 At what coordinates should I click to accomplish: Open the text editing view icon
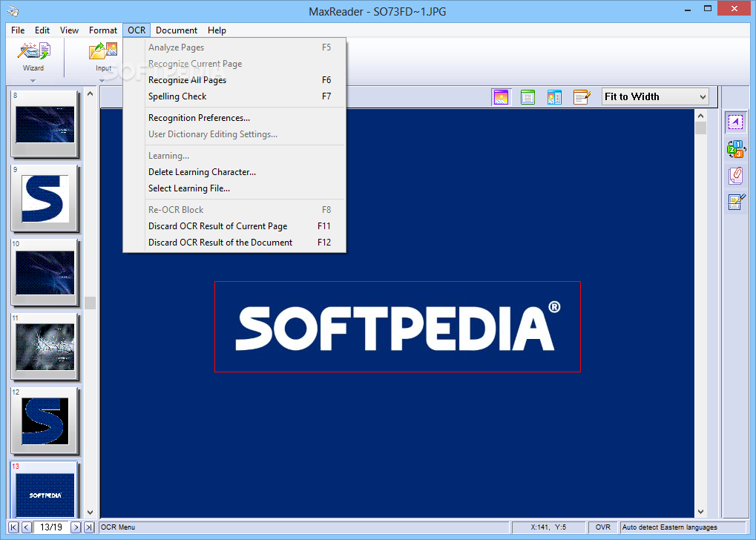click(582, 97)
